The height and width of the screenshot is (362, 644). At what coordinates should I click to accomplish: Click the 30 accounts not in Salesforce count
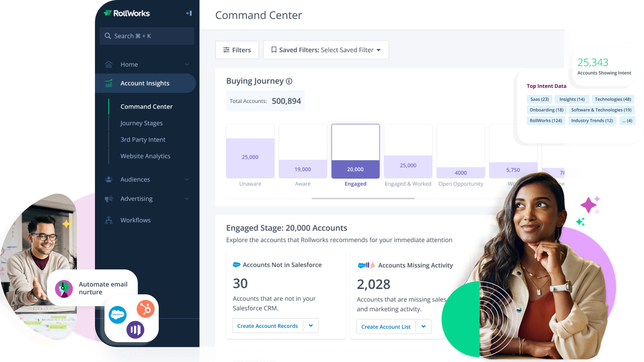(x=240, y=284)
